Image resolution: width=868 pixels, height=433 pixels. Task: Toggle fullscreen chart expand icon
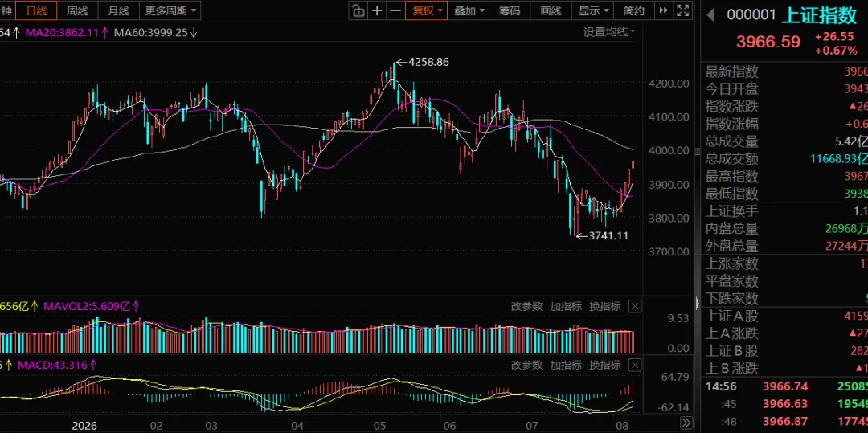coord(682,10)
